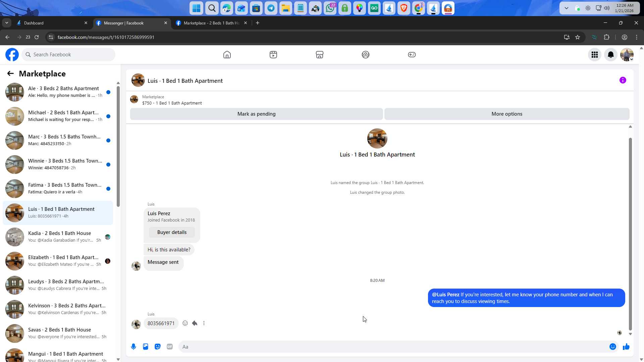The height and width of the screenshot is (362, 644).
Task: Open the Windows Start menu
Action: 197,8
